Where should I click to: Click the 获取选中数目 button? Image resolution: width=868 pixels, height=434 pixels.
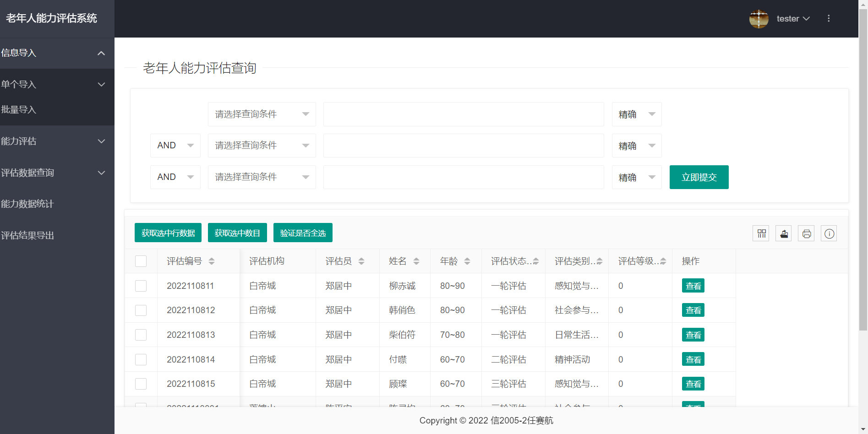click(237, 233)
